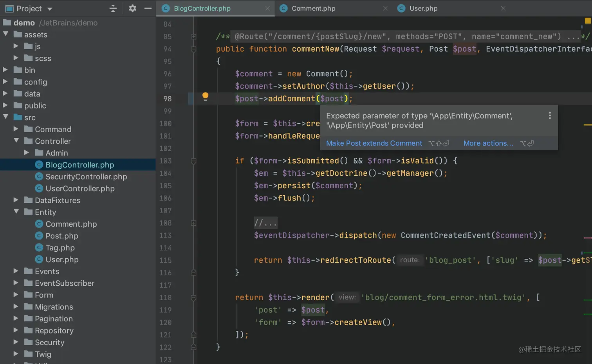Open Post.php in project tree
This screenshot has width=592, height=364.
[62, 236]
